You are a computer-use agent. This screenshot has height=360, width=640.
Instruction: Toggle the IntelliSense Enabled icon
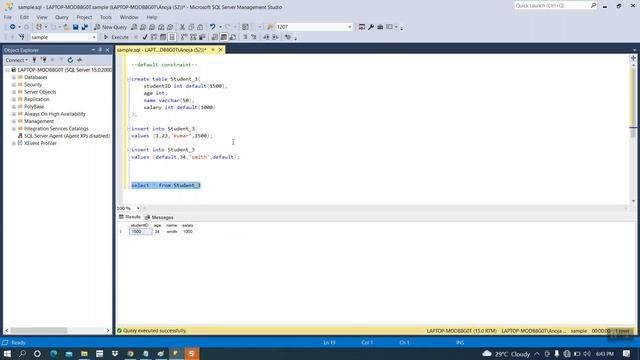172,37
